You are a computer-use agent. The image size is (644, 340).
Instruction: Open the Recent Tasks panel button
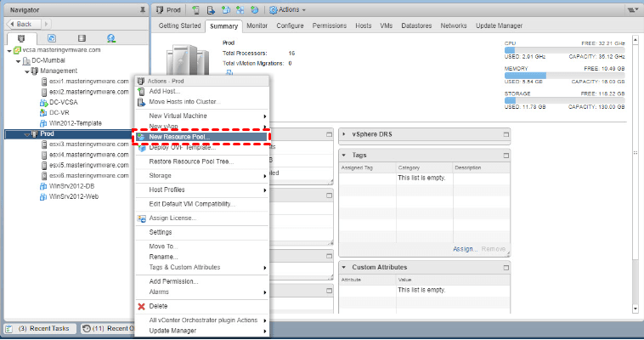[x=40, y=328]
